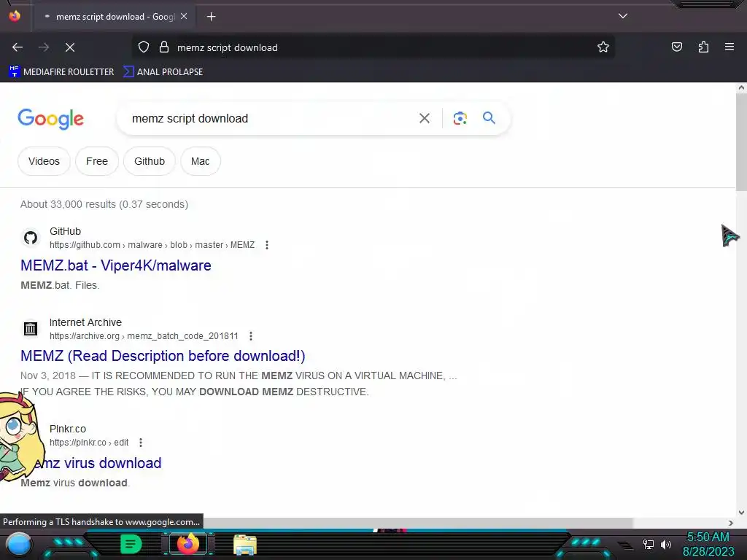Select the Mac filter chip
This screenshot has height=560, width=747.
pos(200,161)
